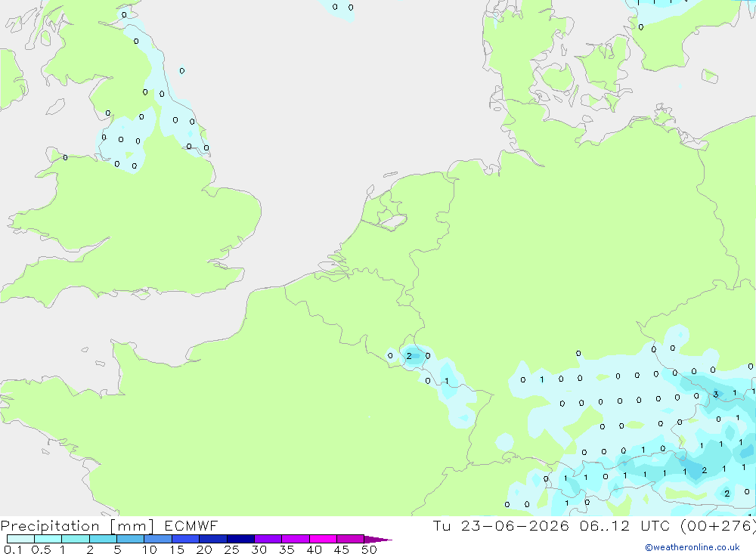Select the 5–10 mm legend color
756x554 pixels.
coord(131,539)
